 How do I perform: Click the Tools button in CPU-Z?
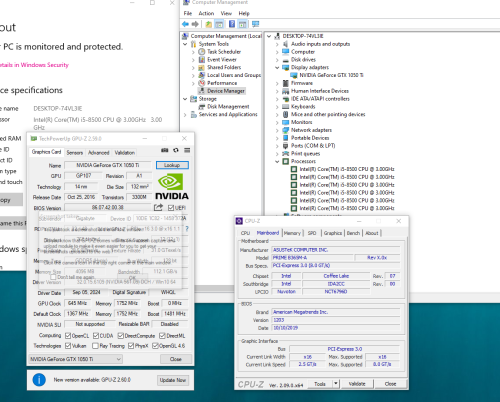[320, 384]
